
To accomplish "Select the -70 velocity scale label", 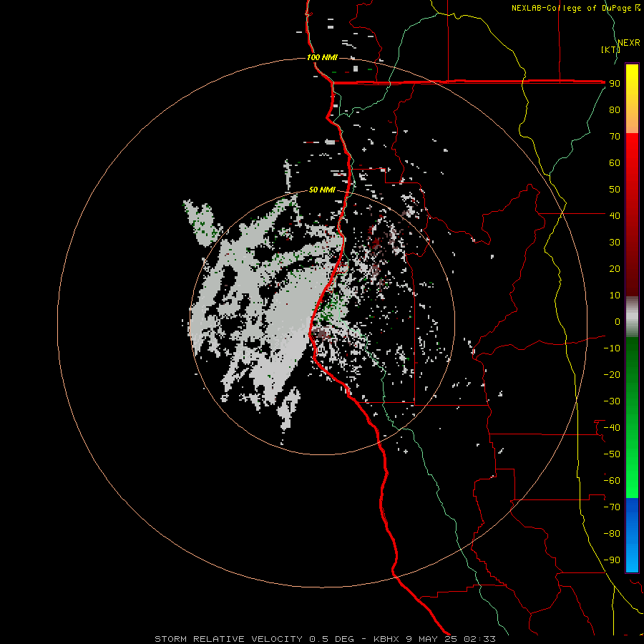I will click(x=612, y=507).
